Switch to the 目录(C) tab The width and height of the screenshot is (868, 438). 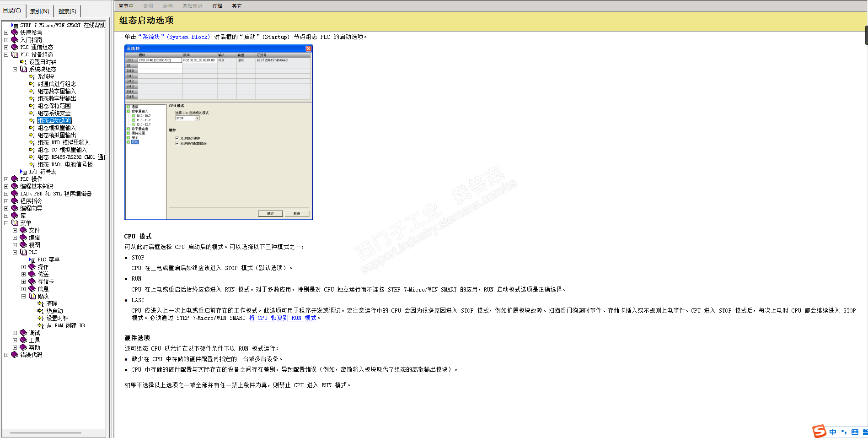(x=12, y=11)
